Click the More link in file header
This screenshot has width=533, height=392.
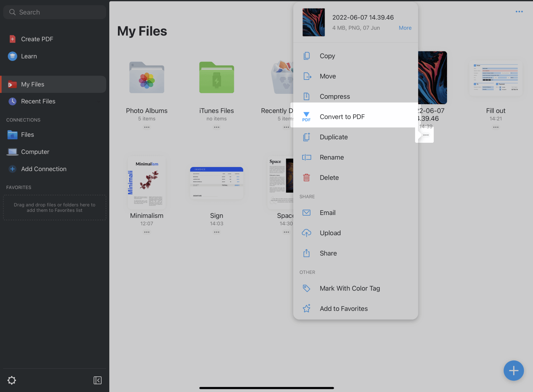405,28
